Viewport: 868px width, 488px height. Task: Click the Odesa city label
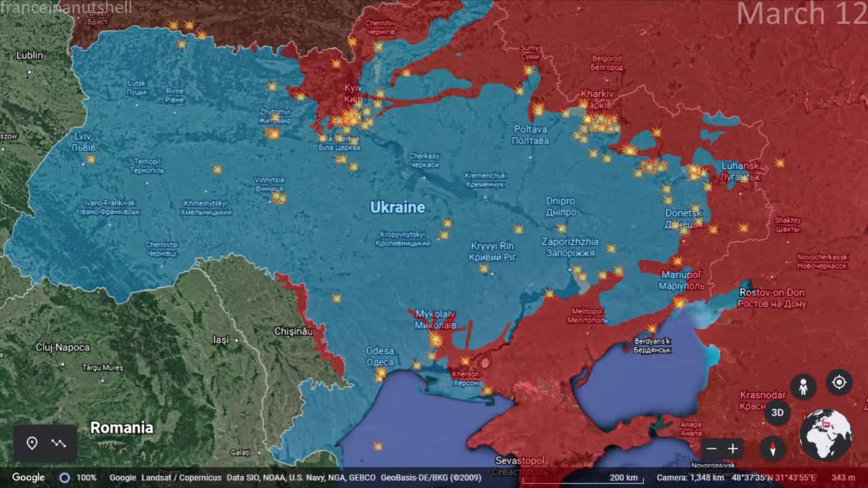(380, 357)
